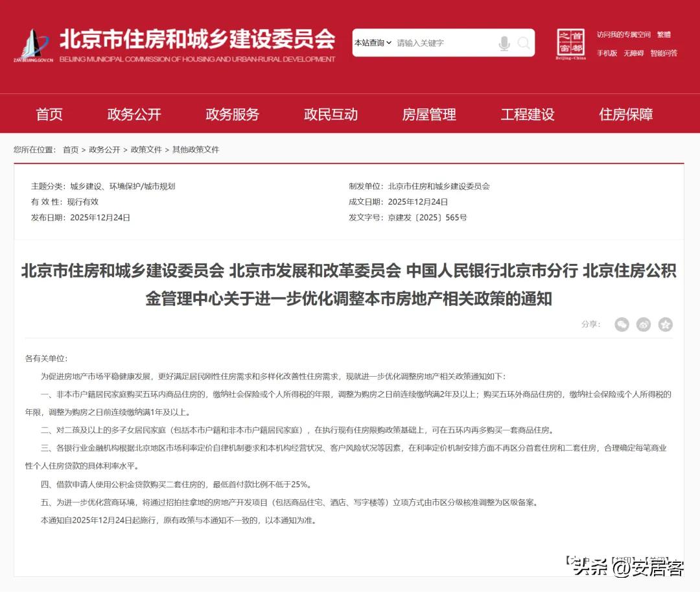
Task: Switch to the 手机版 mobile version
Action: click(607, 53)
